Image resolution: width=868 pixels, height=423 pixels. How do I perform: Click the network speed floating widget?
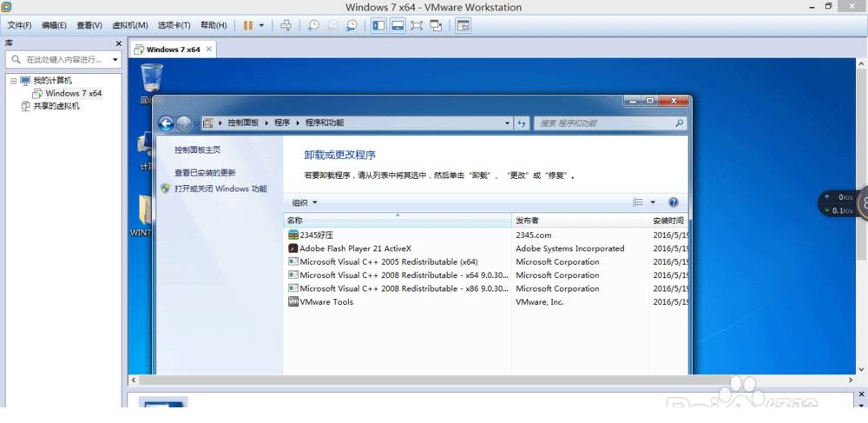point(843,204)
